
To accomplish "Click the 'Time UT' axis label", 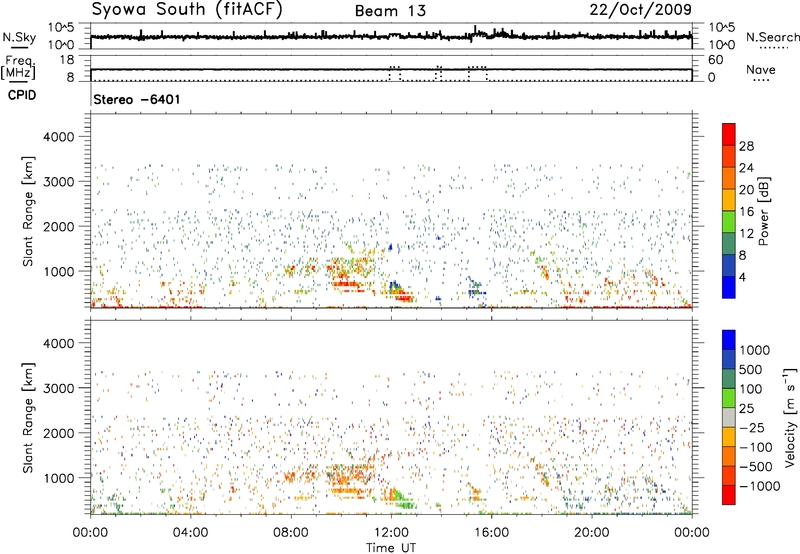I will [391, 548].
